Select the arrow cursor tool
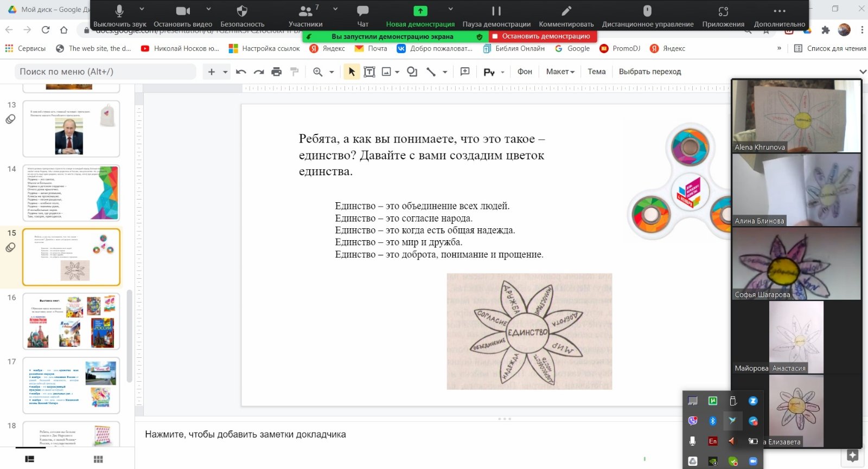The height and width of the screenshot is (469, 868). pos(352,72)
